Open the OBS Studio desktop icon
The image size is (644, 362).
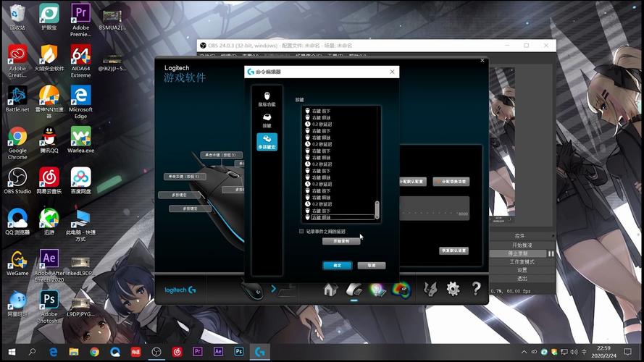(x=17, y=180)
